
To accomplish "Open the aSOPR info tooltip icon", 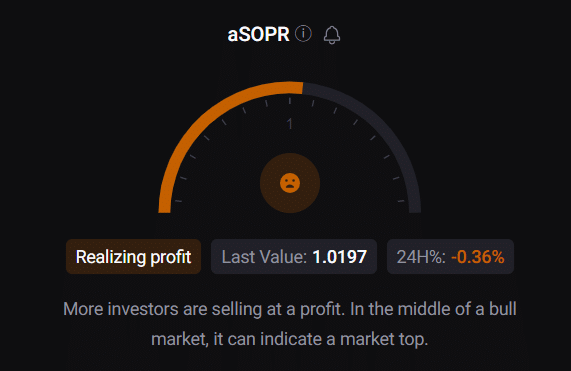I will click(303, 34).
